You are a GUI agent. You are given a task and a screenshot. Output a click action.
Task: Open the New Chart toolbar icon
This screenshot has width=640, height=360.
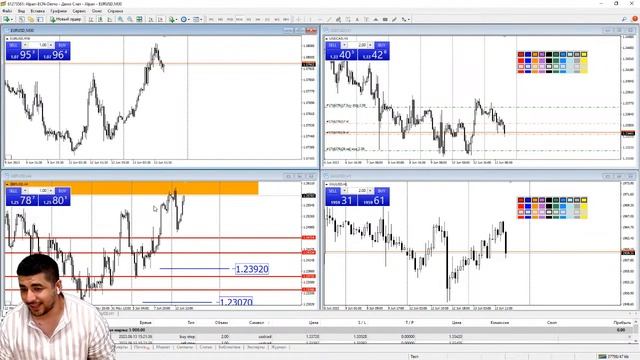pos(6,19)
